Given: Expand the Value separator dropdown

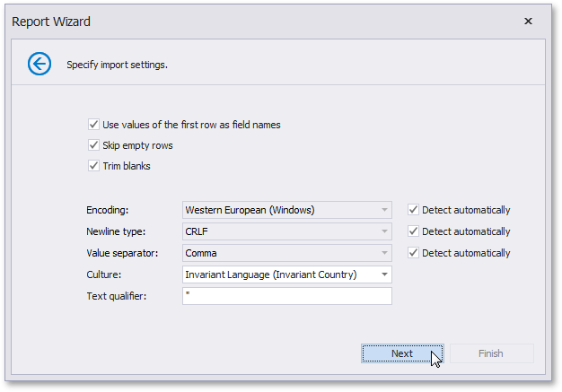Looking at the screenshot, I should tap(384, 253).
